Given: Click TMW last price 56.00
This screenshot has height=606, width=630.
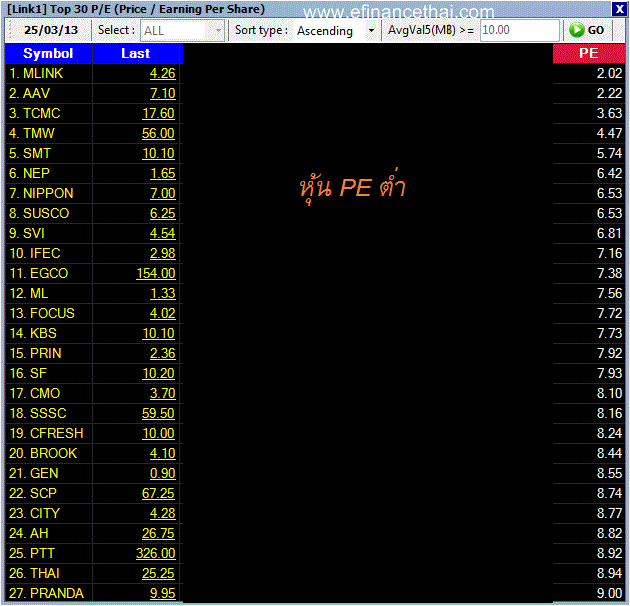Looking at the screenshot, I should click(x=158, y=133).
